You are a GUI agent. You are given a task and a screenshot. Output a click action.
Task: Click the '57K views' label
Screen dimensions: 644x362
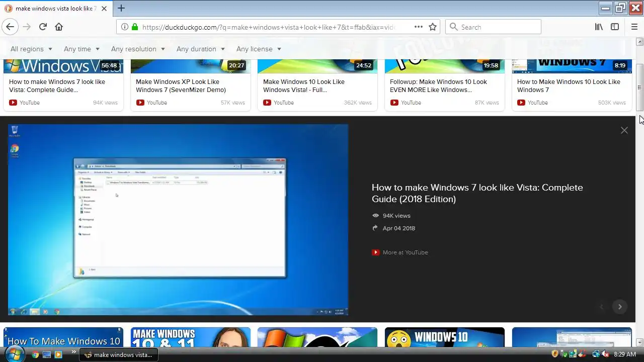(233, 103)
